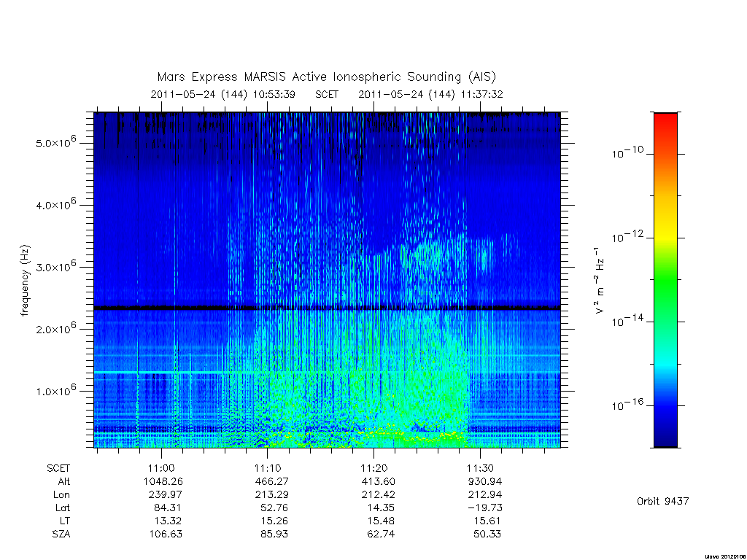Image resolution: width=747 pixels, height=560 pixels.
Task: Click the 'SZA' row label
Action: [x=61, y=534]
